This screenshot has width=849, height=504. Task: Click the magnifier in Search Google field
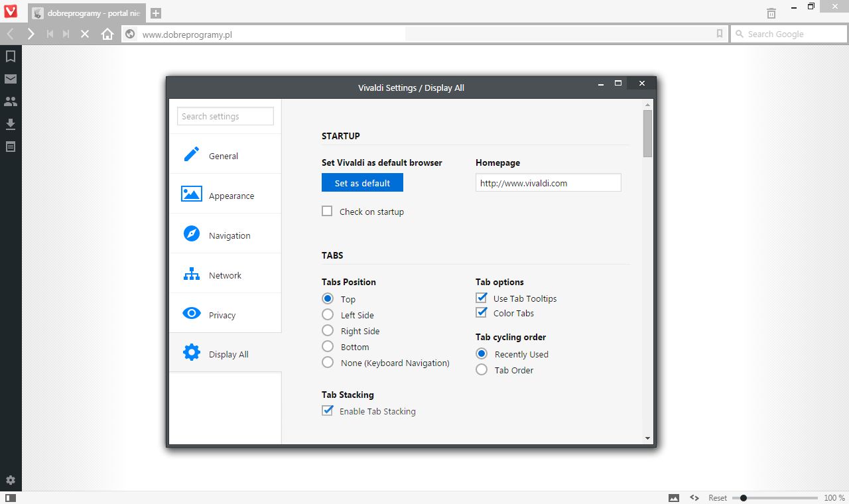click(x=739, y=34)
